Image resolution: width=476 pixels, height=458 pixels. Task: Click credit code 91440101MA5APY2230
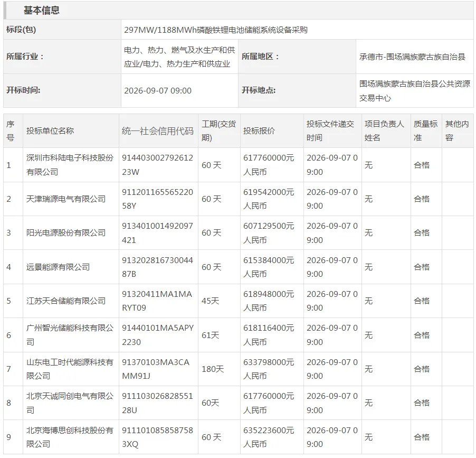(x=158, y=335)
